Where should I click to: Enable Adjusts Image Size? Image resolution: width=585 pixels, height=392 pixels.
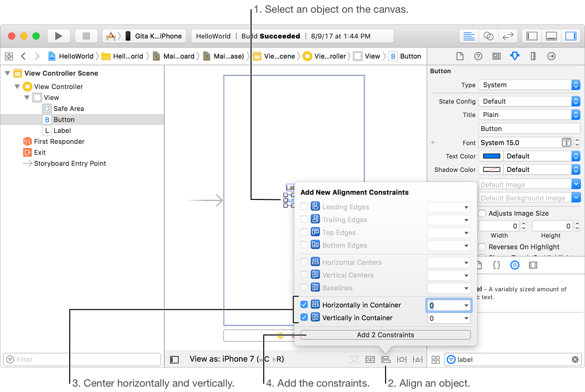click(x=482, y=213)
